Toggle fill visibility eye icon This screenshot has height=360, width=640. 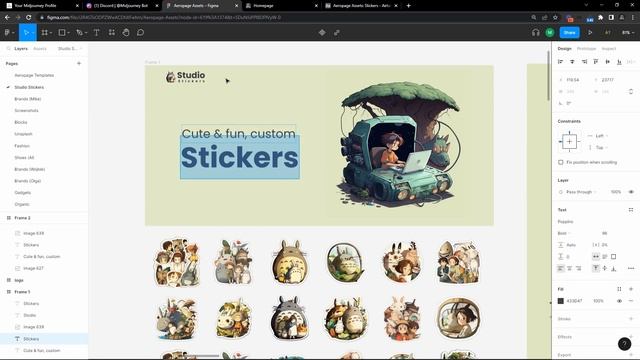coord(619,301)
